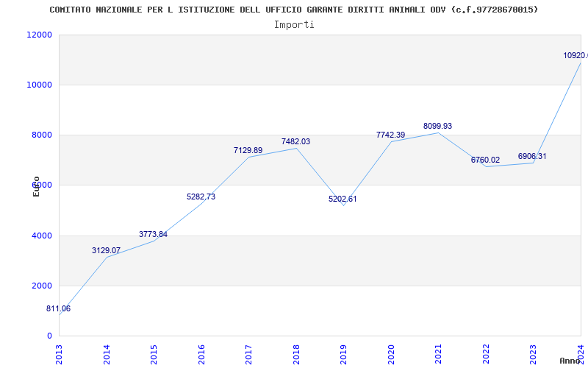Viewport: 588px width, 368px height.
Task: Click the 5202.61 data label
Action: pyautogui.click(x=343, y=199)
